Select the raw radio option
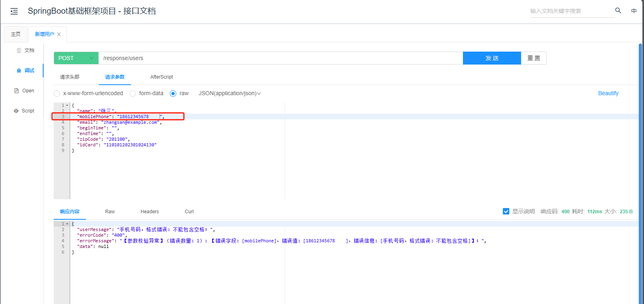 tap(173, 94)
